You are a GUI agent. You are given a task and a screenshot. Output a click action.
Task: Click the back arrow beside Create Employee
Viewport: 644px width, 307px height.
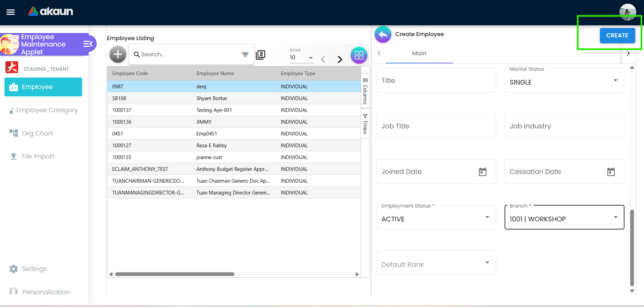tap(383, 34)
